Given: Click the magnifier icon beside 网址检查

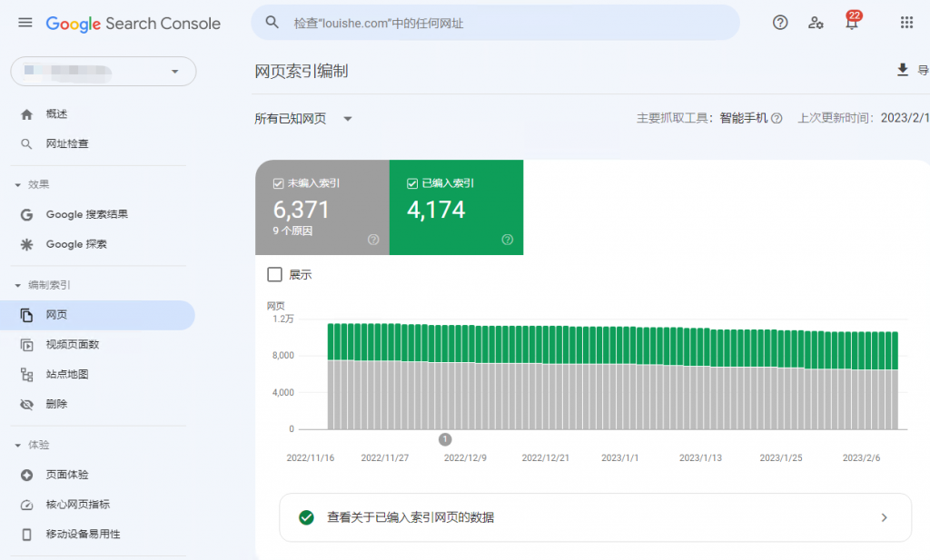Looking at the screenshot, I should pos(26,144).
